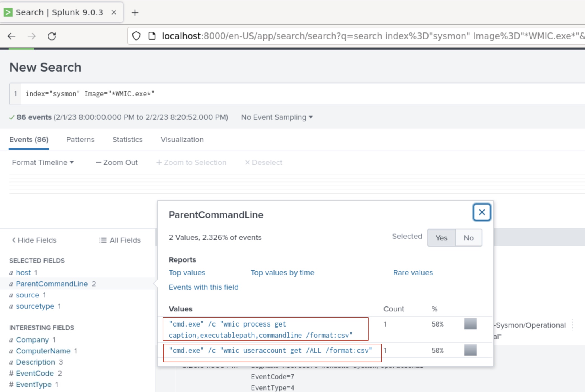Viewport: 585px width, 392px height.
Task: Click the event timeline area
Action: coord(297,184)
